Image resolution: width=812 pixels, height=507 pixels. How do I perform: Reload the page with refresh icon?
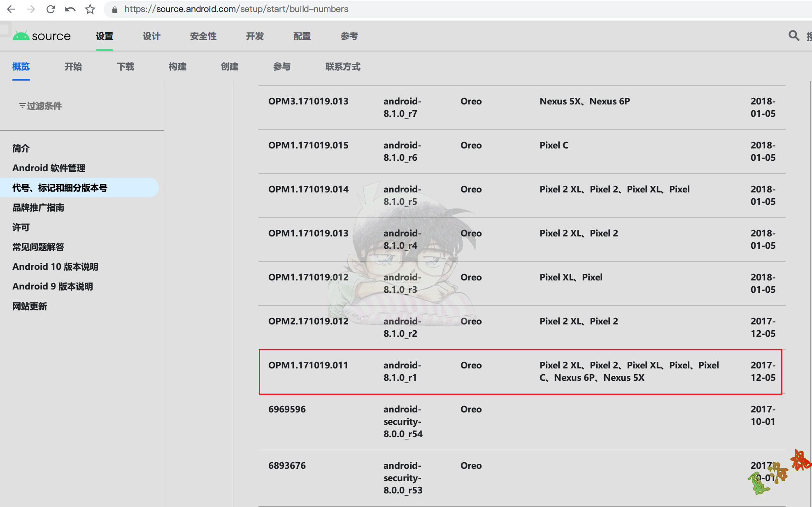tap(51, 9)
